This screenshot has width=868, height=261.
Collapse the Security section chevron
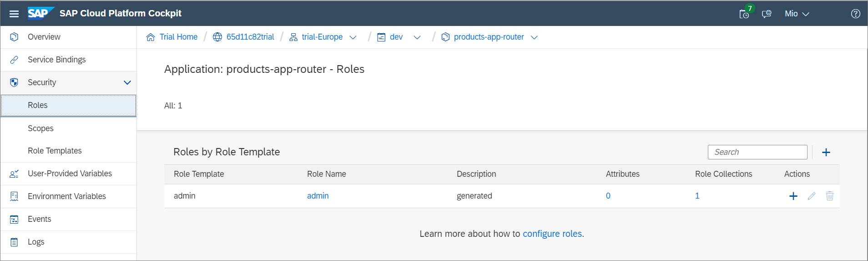point(127,82)
